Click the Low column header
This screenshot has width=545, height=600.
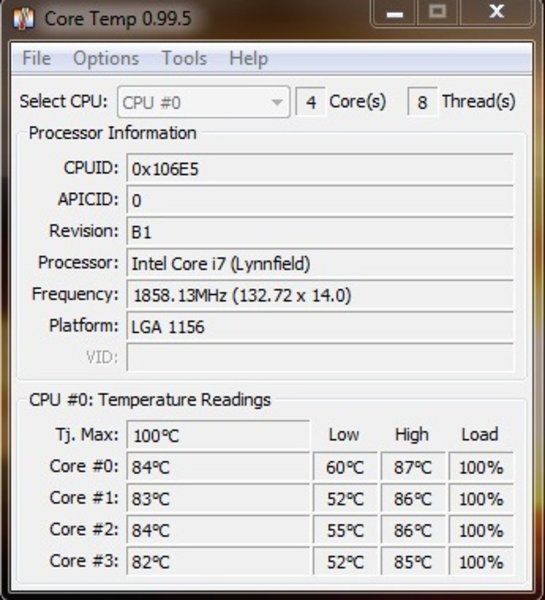pos(344,434)
